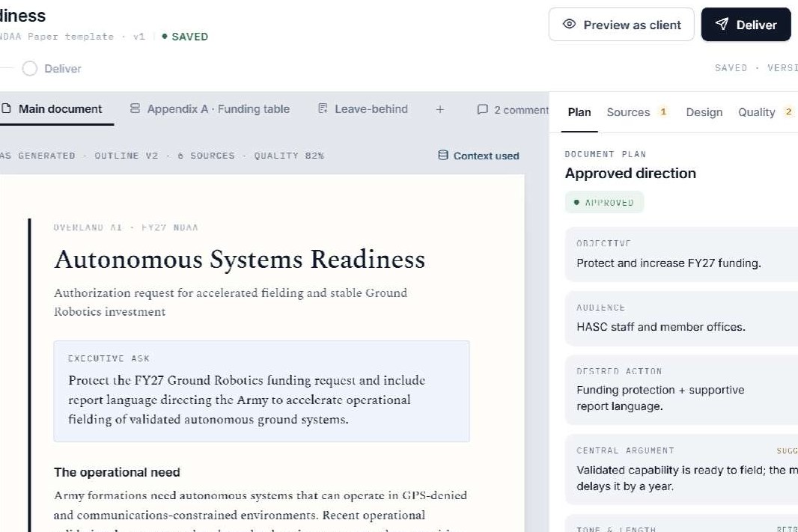Image resolution: width=798 pixels, height=532 pixels.
Task: Click the paper plane icon on Deliver button
Action: 722,24
